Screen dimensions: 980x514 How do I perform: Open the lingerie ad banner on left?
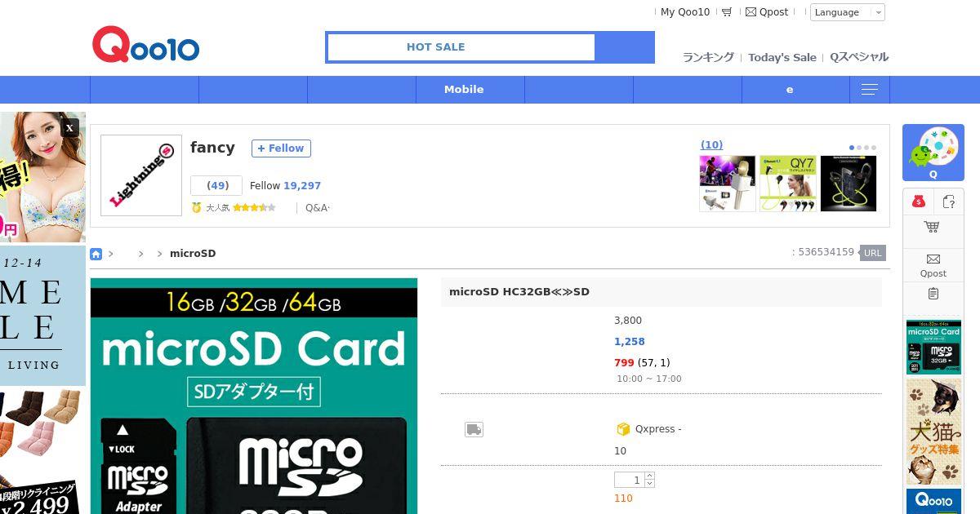click(42, 177)
